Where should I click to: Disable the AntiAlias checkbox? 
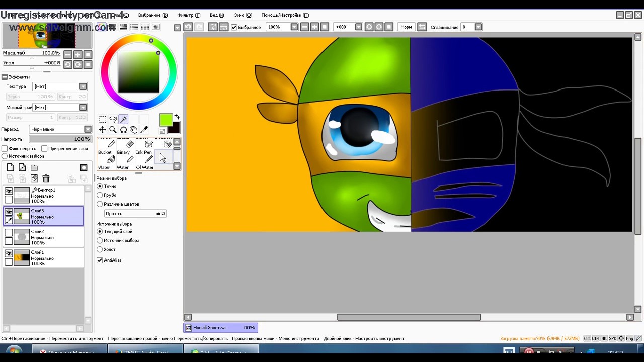click(x=100, y=260)
